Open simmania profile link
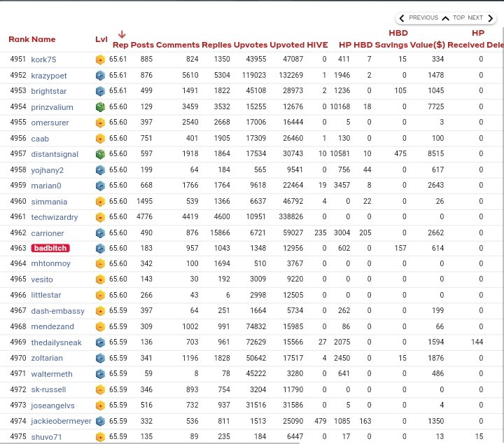Viewport: 504px width, 444px height. (x=49, y=202)
